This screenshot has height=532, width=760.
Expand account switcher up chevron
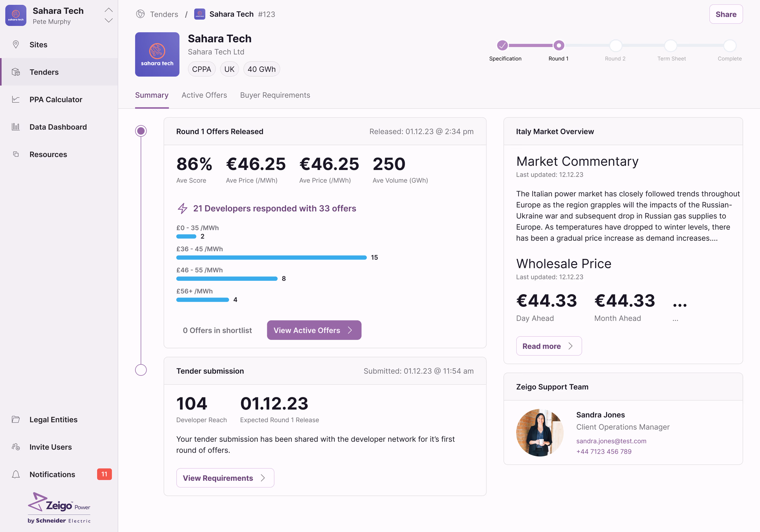tap(109, 10)
